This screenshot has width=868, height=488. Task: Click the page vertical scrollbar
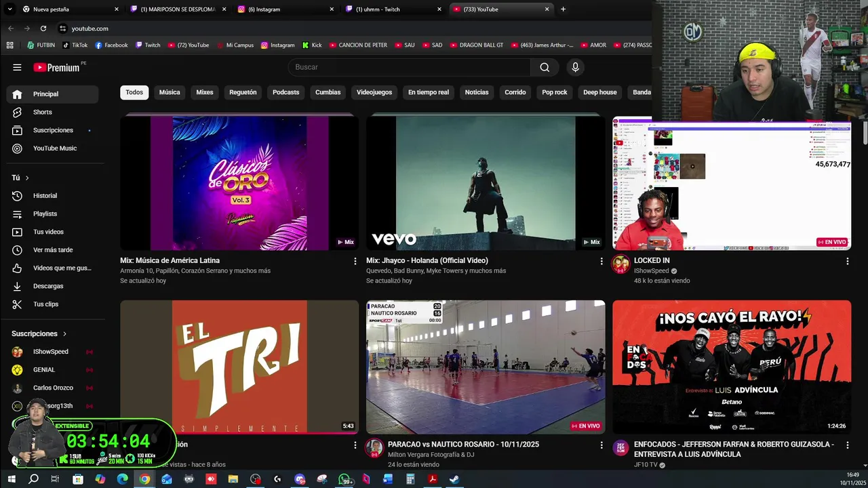pos(864,132)
